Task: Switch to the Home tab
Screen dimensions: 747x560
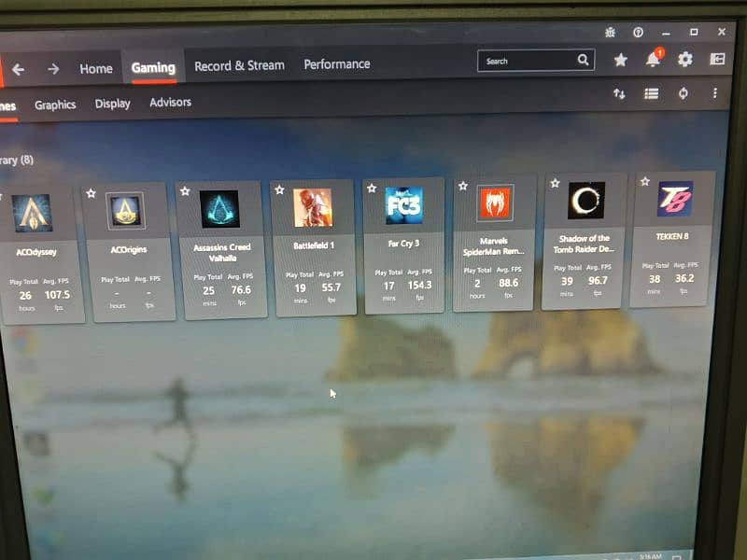Action: coord(96,69)
